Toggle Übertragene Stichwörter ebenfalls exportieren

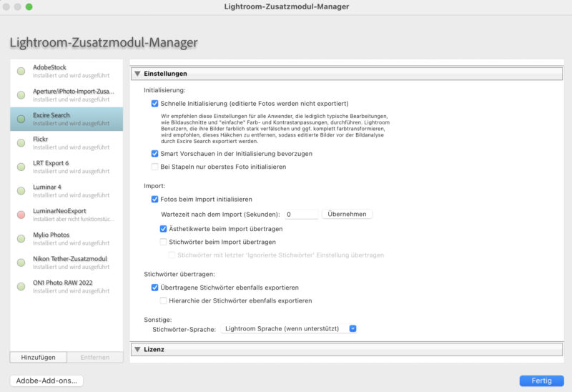pos(154,288)
